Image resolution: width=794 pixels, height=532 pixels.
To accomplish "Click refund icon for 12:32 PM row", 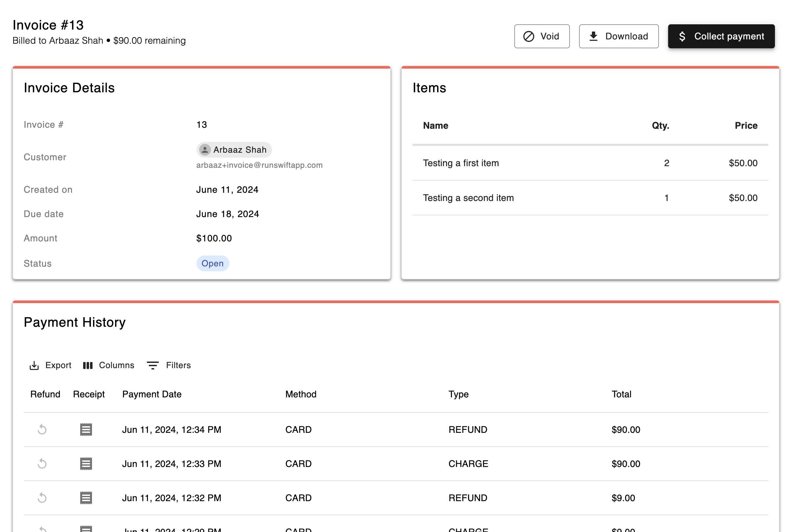I will pos(42,498).
